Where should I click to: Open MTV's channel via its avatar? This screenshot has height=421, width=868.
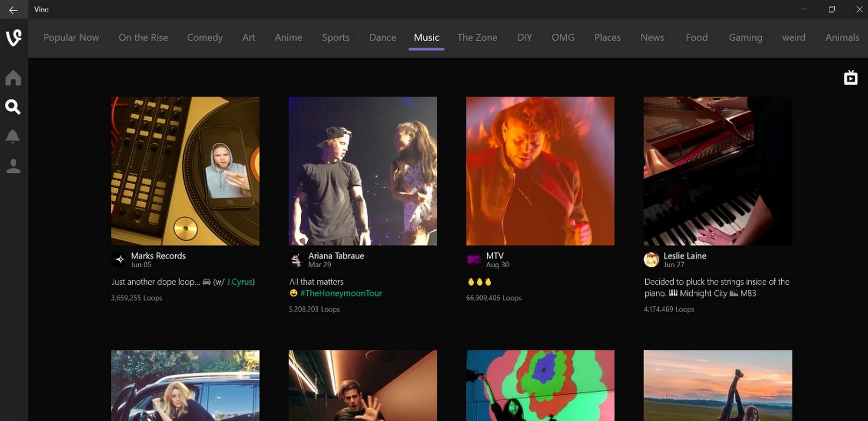[x=475, y=260]
